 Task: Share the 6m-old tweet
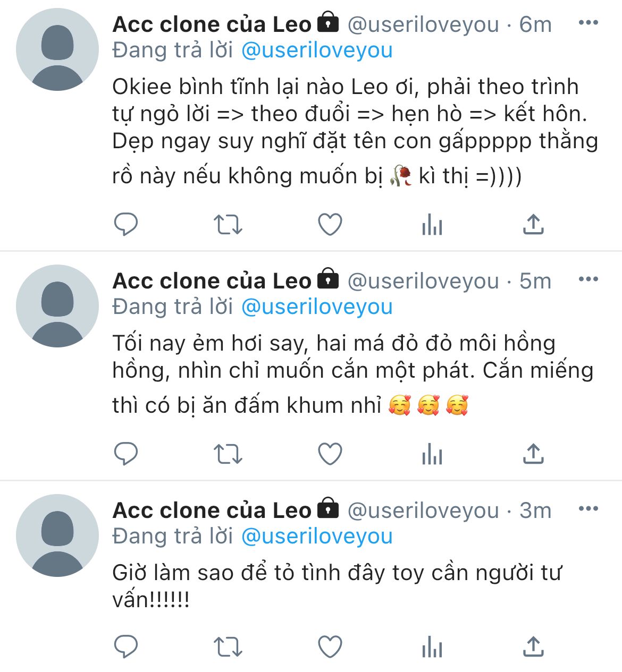pyautogui.click(x=533, y=224)
